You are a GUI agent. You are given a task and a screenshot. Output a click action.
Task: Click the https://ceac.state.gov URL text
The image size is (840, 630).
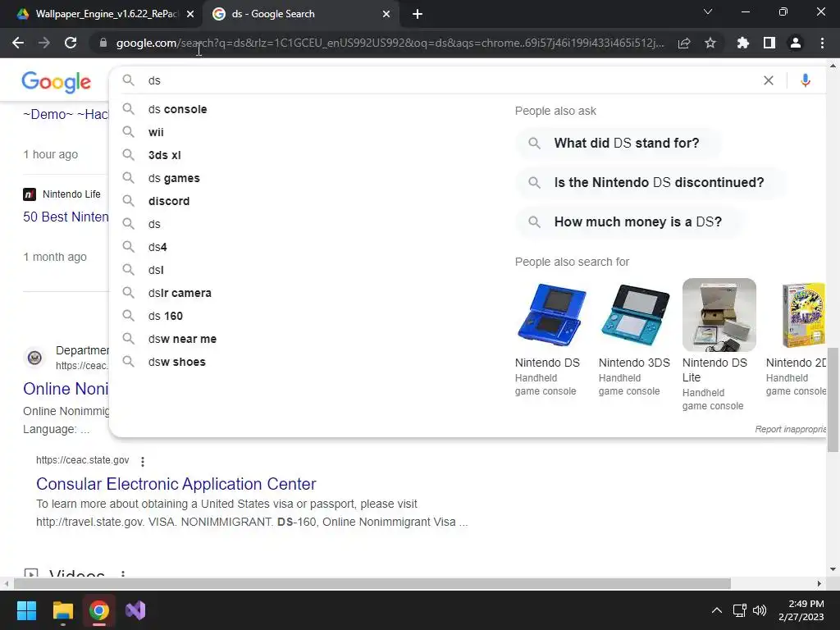83,460
